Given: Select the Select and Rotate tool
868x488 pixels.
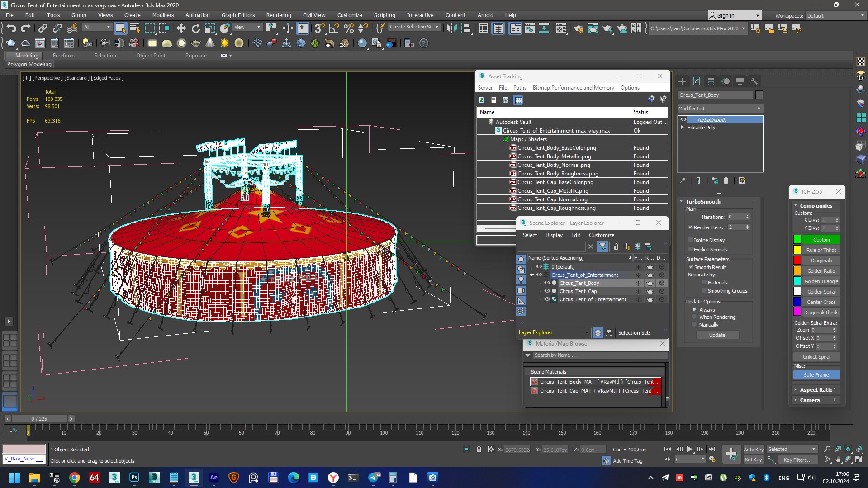Looking at the screenshot, I should coord(195,28).
